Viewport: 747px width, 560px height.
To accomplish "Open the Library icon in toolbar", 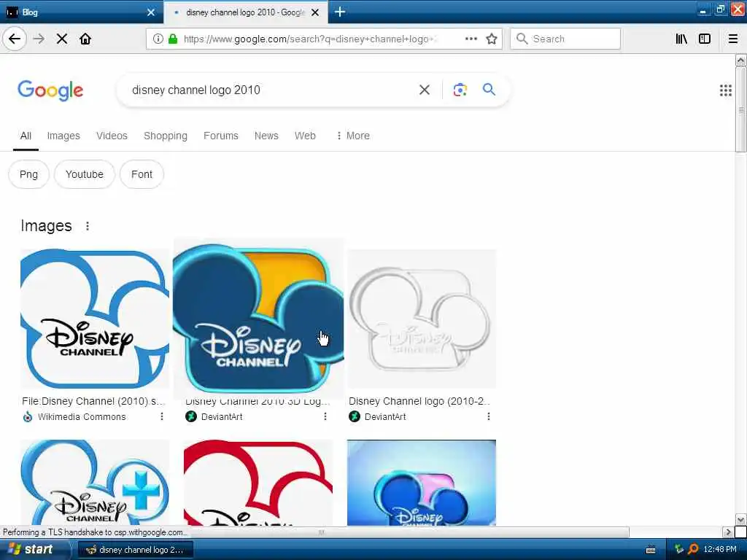I will (681, 39).
